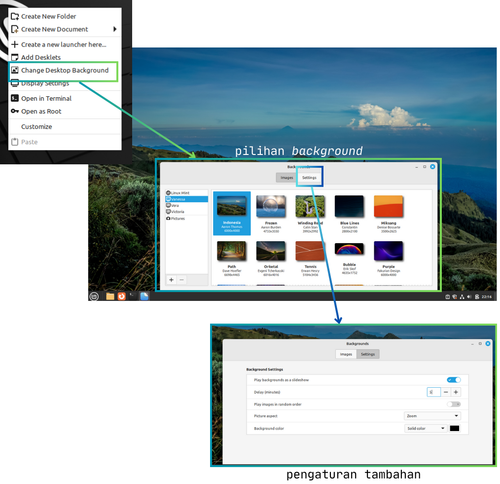Image resolution: width=500 pixels, height=484 pixels.
Task: Switch to Images tab in lower Backgrounds window
Action: tap(346, 354)
